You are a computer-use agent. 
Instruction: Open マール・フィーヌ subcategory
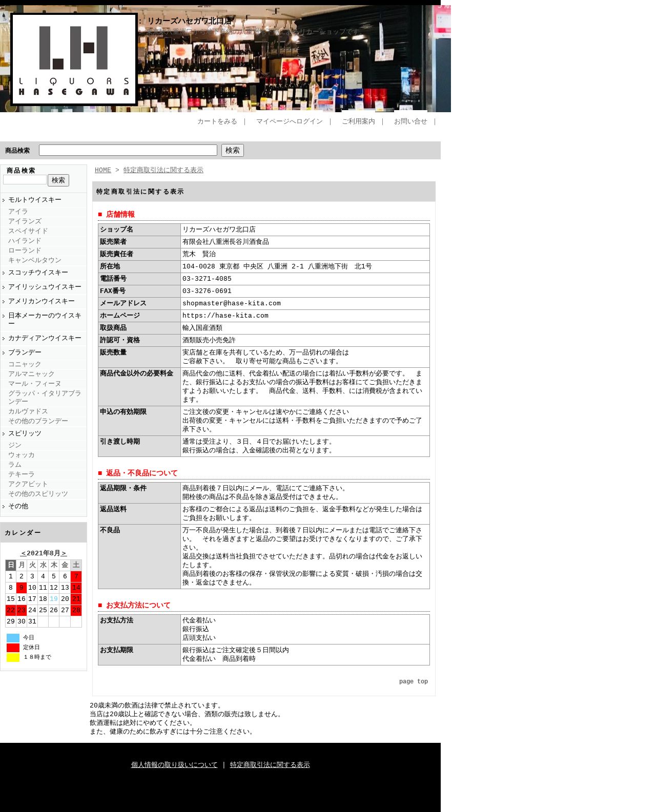point(35,384)
